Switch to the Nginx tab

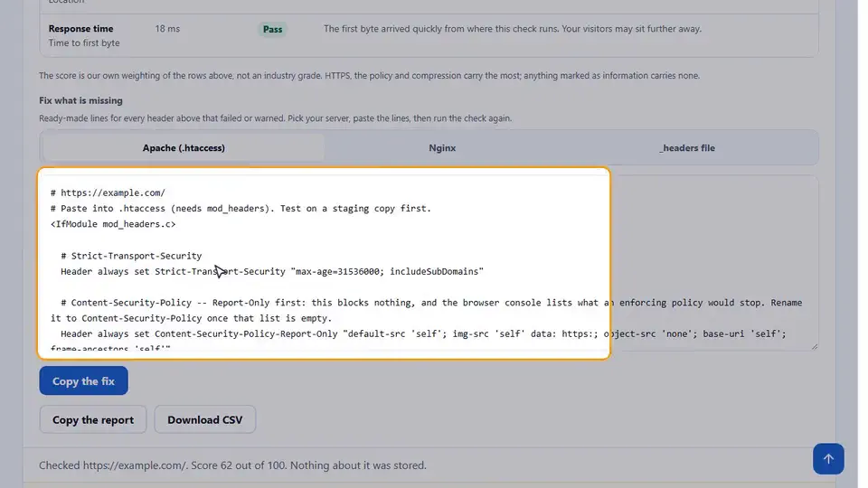(442, 147)
